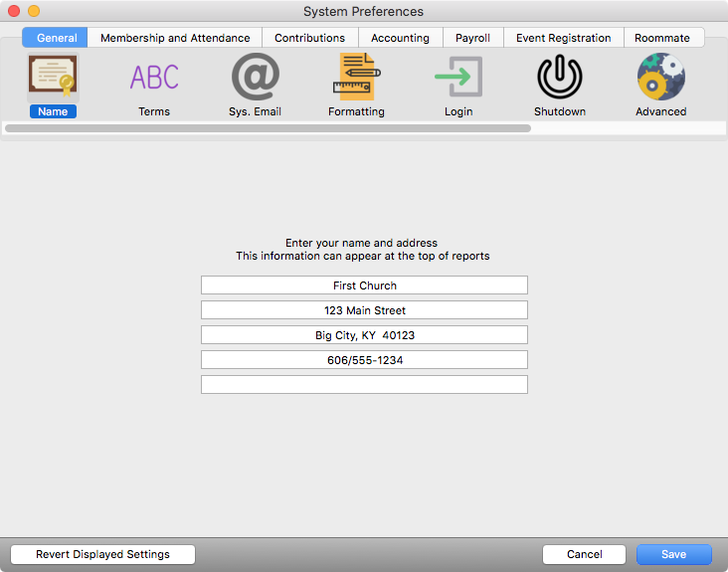The image size is (728, 572).
Task: Click Revert Displayed Settings button
Action: [x=102, y=554]
